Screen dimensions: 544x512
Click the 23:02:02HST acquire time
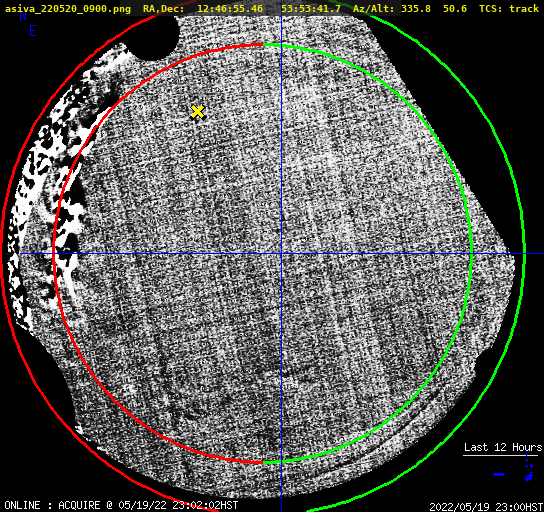coord(205,505)
